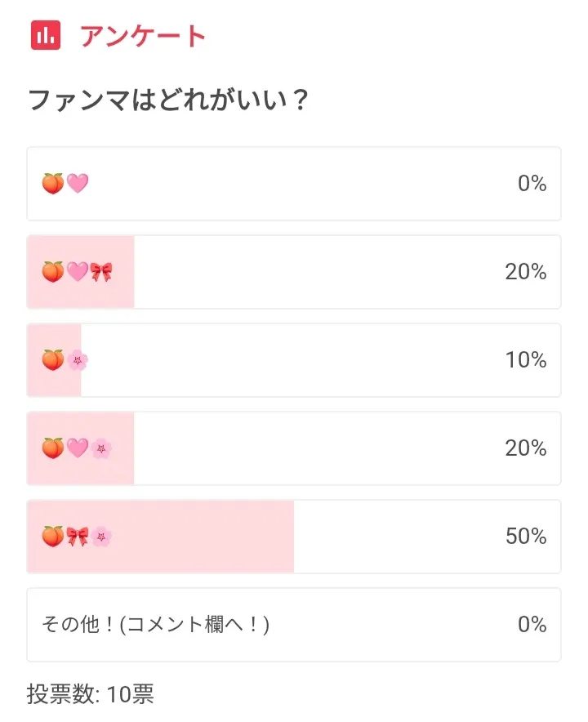This screenshot has height=722, width=588.
Task: Click the ribbon emoji in the first 20% option
Action: coord(101,272)
